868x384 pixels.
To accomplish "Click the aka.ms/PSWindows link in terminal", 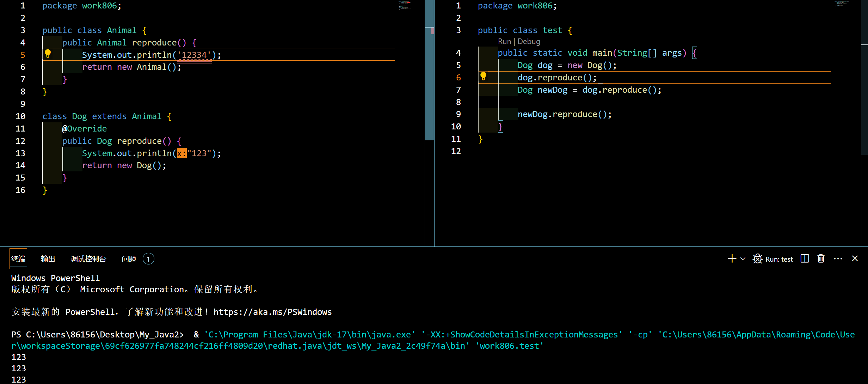I will click(x=272, y=312).
